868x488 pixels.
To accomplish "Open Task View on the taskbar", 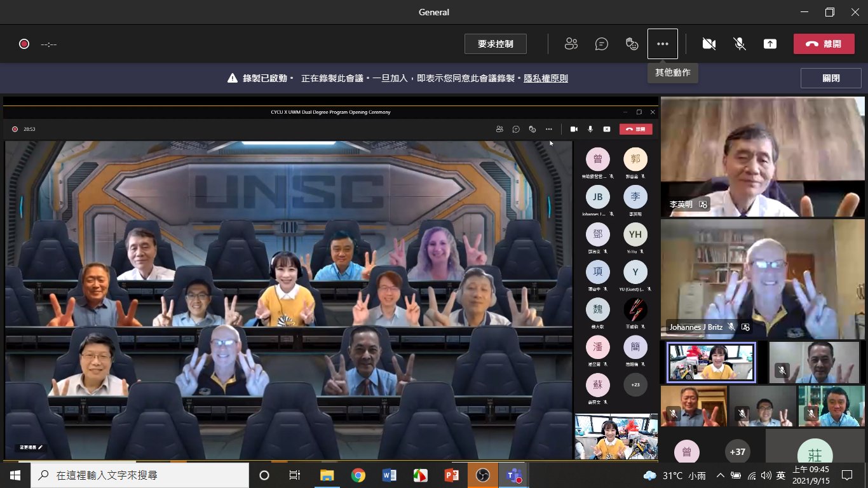I will (x=295, y=475).
